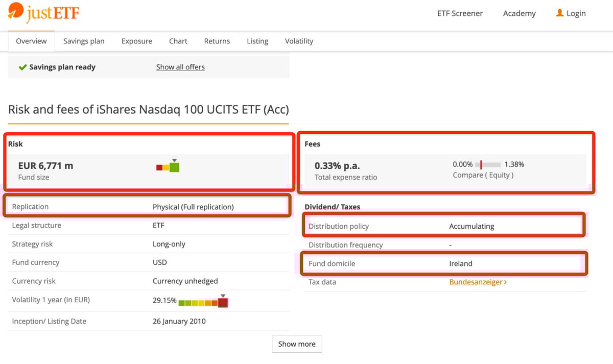The width and height of the screenshot is (613, 364).
Task: Click Show all offers link
Action: (x=180, y=67)
